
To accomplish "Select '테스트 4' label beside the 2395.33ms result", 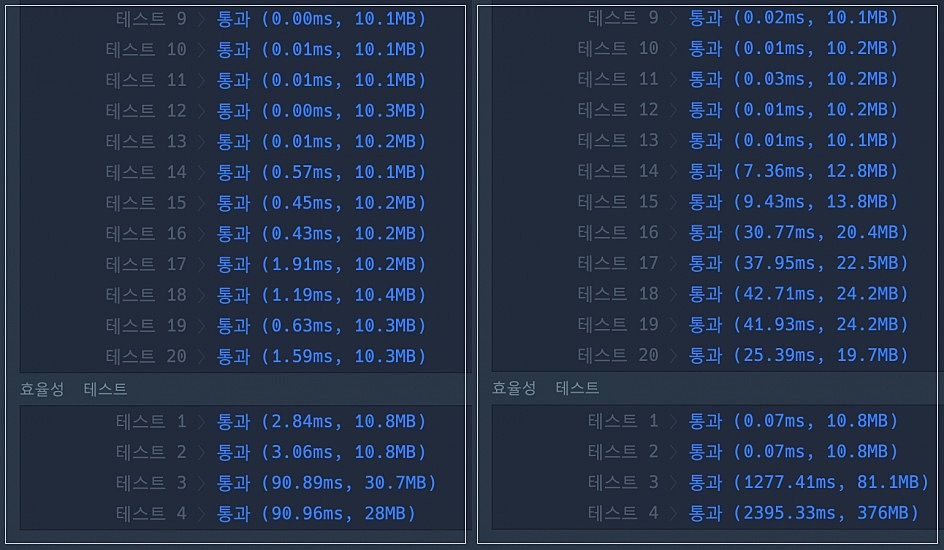I will click(623, 513).
